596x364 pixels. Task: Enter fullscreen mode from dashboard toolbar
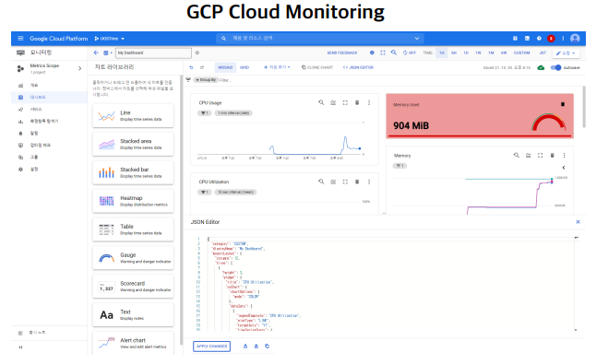click(383, 53)
